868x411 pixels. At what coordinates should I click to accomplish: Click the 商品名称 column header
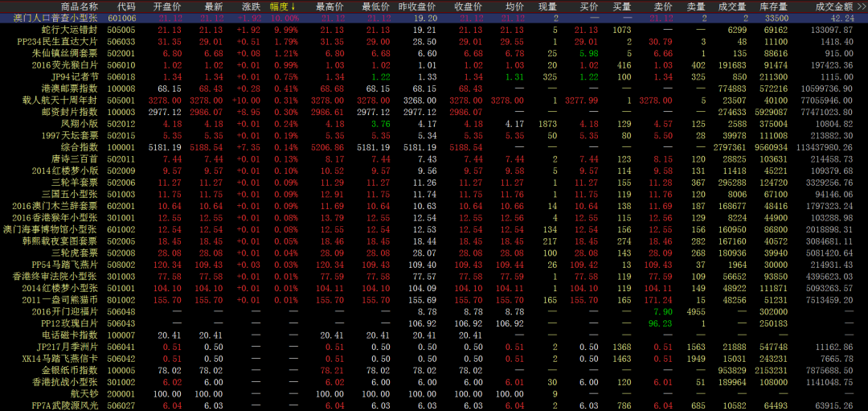point(80,6)
